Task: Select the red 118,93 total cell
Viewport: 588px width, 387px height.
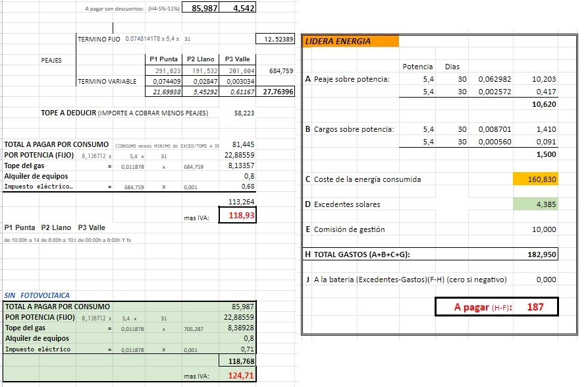Action: point(238,215)
